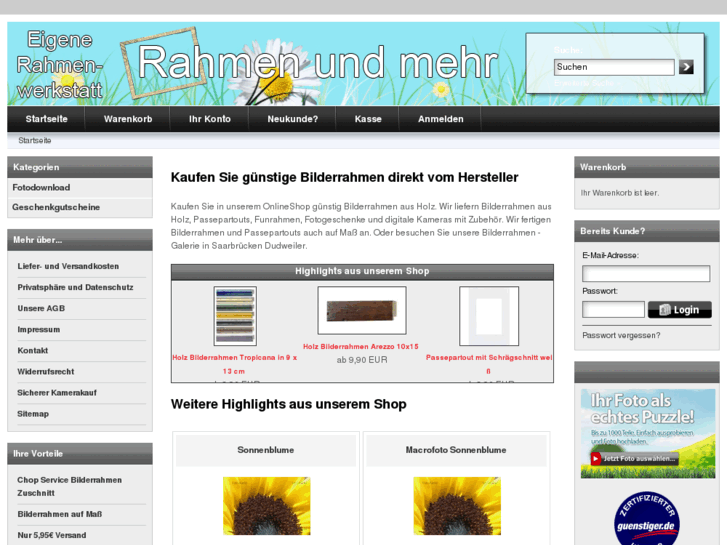This screenshot has width=727, height=545.
Task: Click the search input field
Action: point(614,67)
